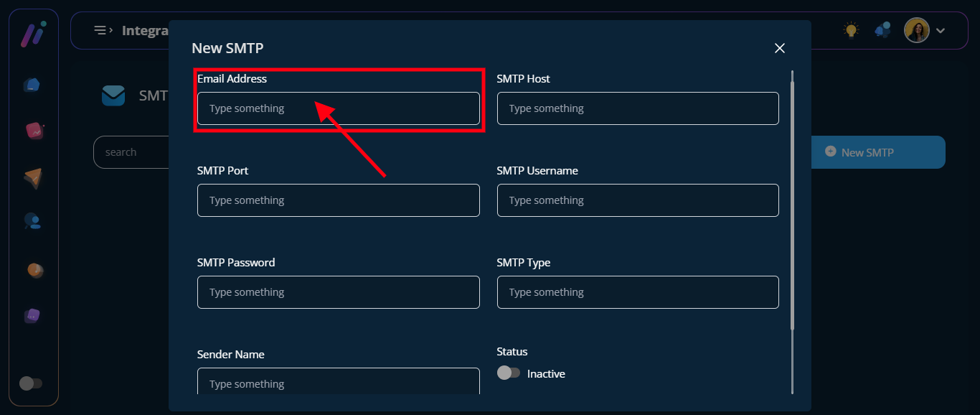980x415 pixels.
Task: Click the orange round sidebar icon
Action: pyautogui.click(x=34, y=270)
